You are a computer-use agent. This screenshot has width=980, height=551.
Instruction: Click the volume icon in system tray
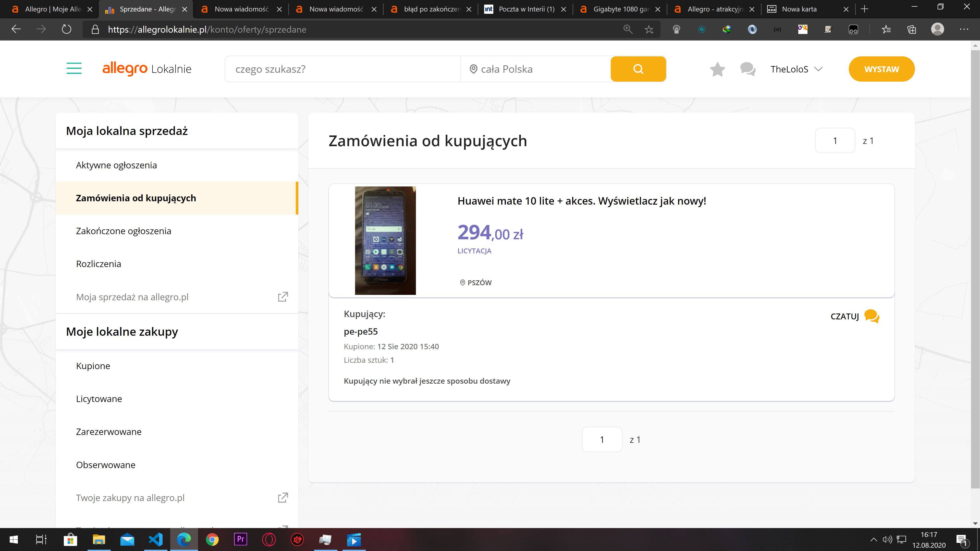click(x=887, y=539)
